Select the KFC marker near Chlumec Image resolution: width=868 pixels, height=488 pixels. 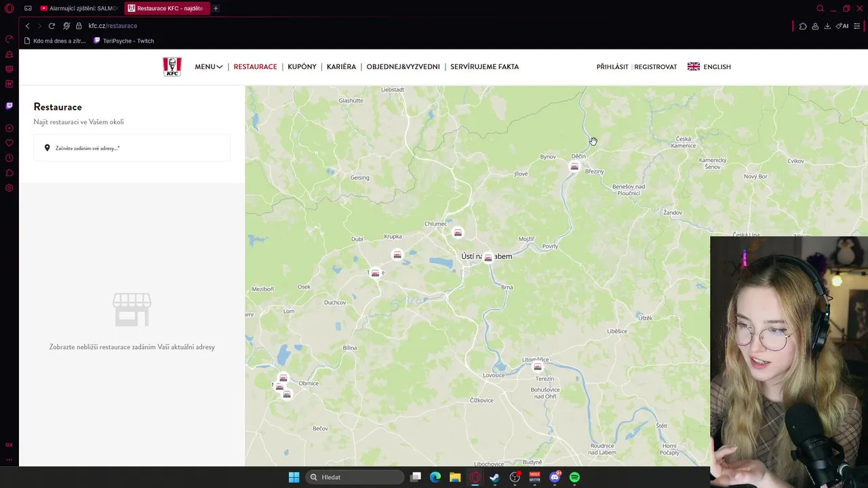tap(458, 232)
